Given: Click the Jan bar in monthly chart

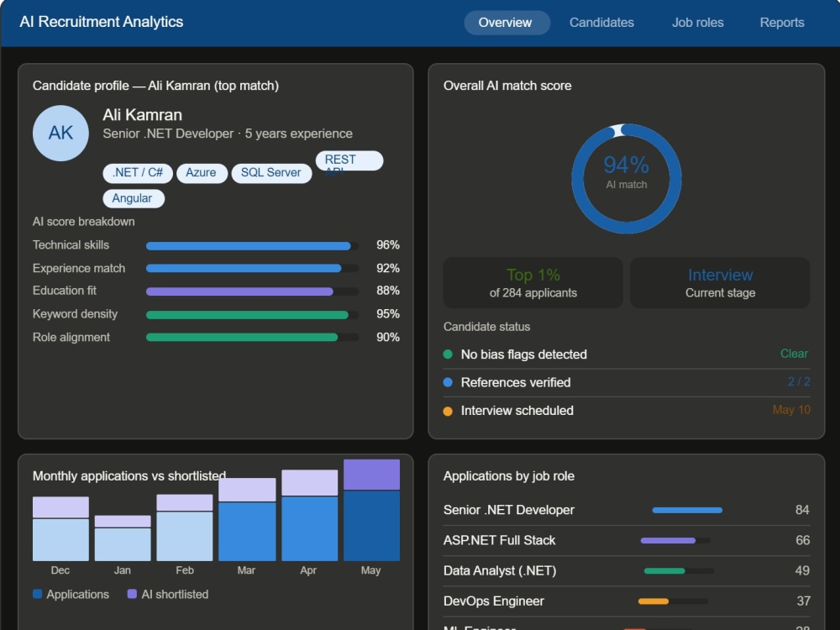Looking at the screenshot, I should [123, 538].
